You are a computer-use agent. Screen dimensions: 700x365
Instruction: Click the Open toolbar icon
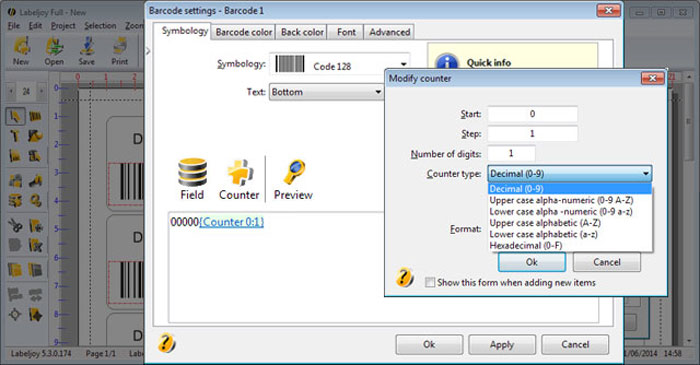(54, 46)
